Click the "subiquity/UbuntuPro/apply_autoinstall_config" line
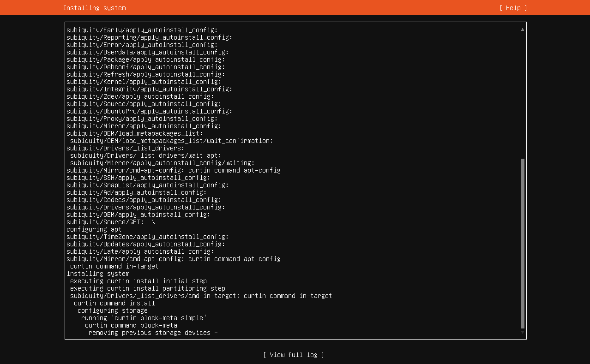The height and width of the screenshot is (364, 590). pyautogui.click(x=150, y=111)
